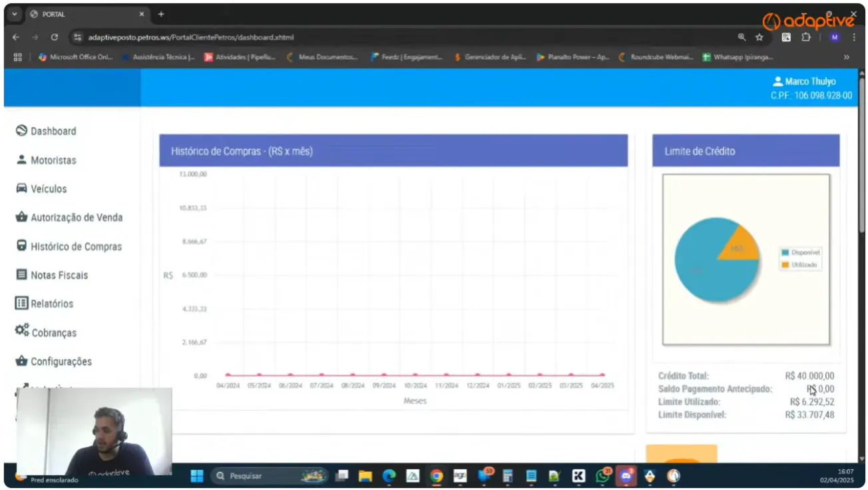The image size is (868, 490).
Task: Reload the page with browser refresh
Action: (55, 37)
